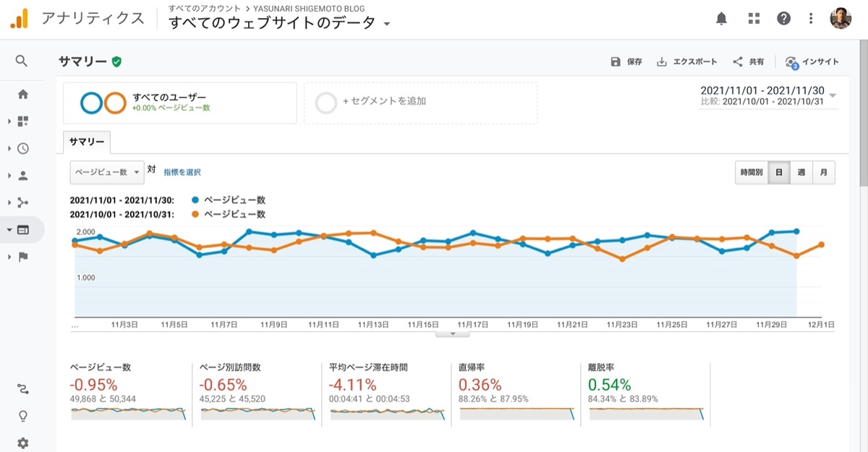Click the 指標を選択 link
Image resolution: width=868 pixels, height=452 pixels.
tap(182, 172)
